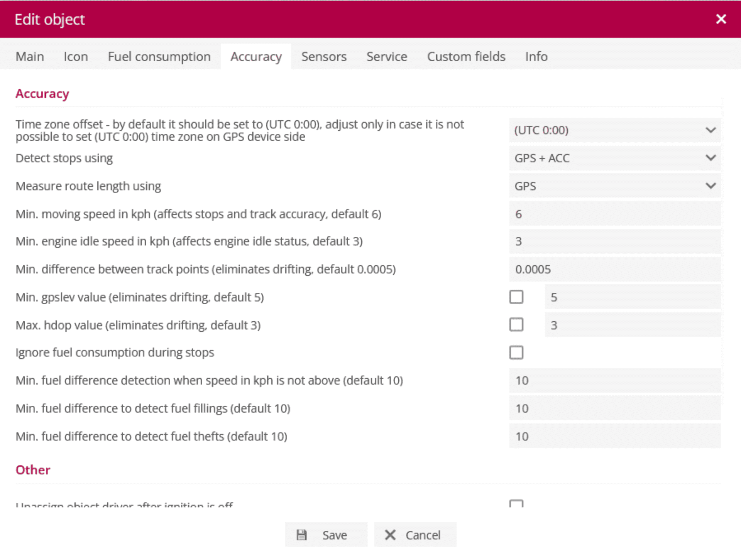Open the Info tab
The width and height of the screenshot is (741, 560).
point(536,57)
